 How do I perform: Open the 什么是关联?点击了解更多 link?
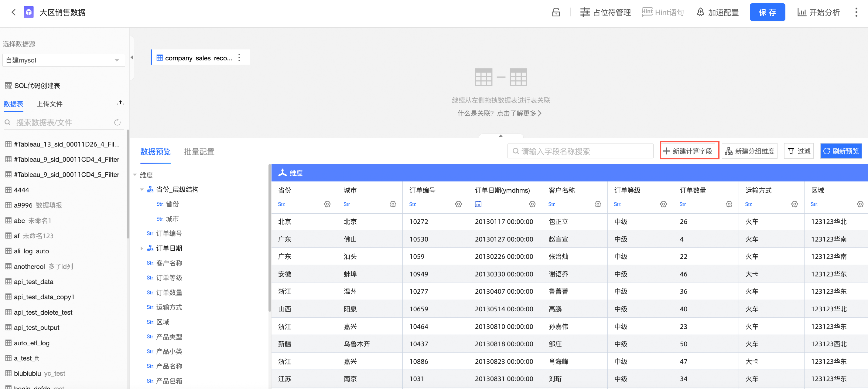point(500,113)
